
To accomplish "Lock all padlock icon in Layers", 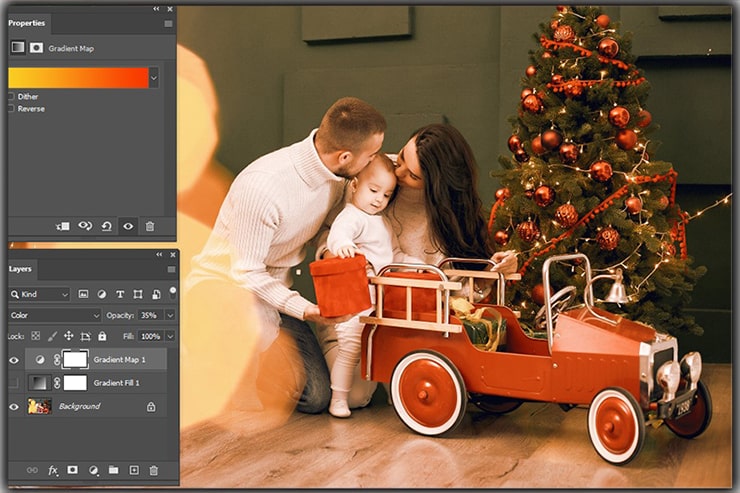I will click(x=102, y=336).
